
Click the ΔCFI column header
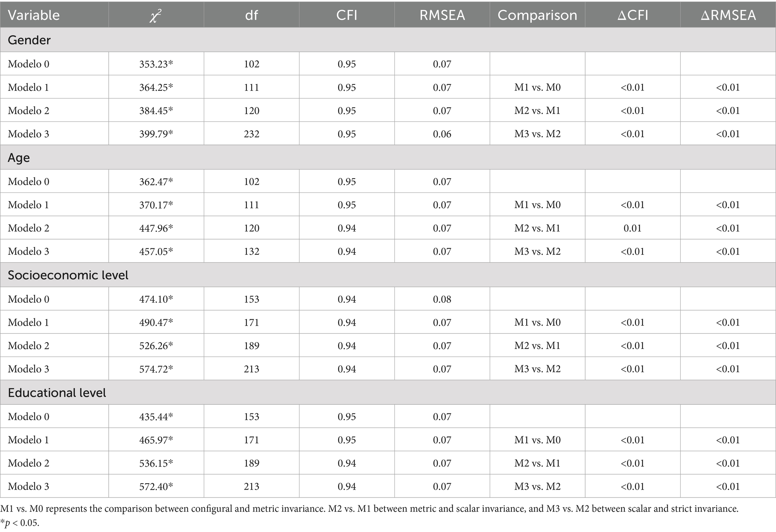click(x=633, y=15)
